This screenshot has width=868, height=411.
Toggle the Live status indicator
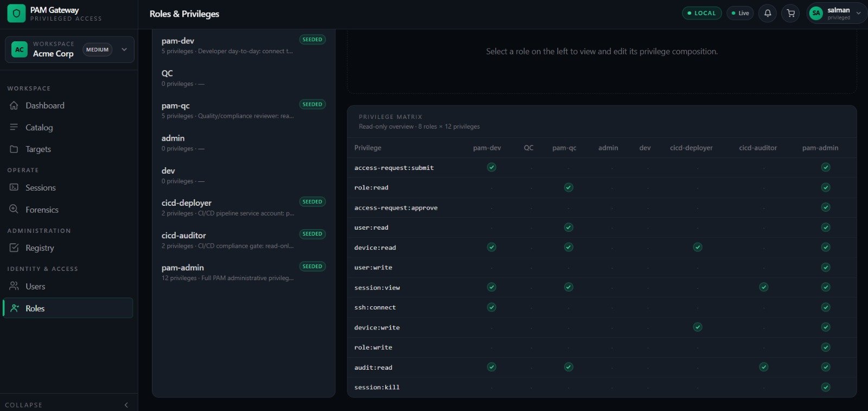tap(740, 13)
